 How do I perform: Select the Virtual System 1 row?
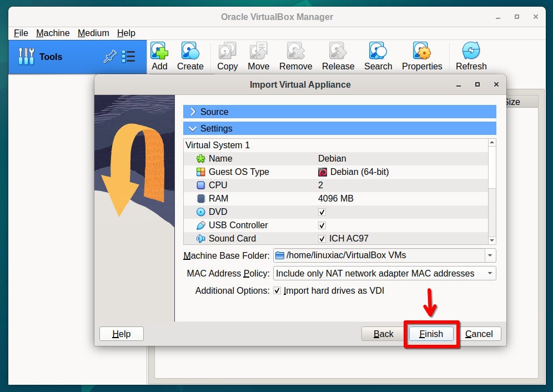[336, 145]
